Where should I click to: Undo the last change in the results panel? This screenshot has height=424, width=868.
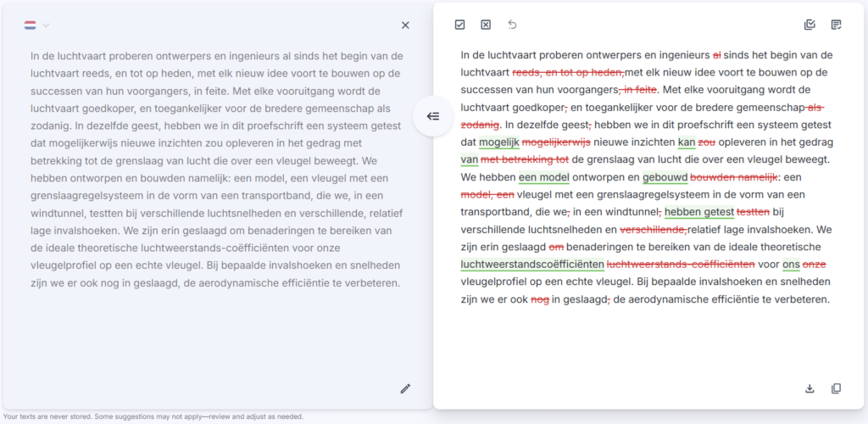(x=512, y=25)
